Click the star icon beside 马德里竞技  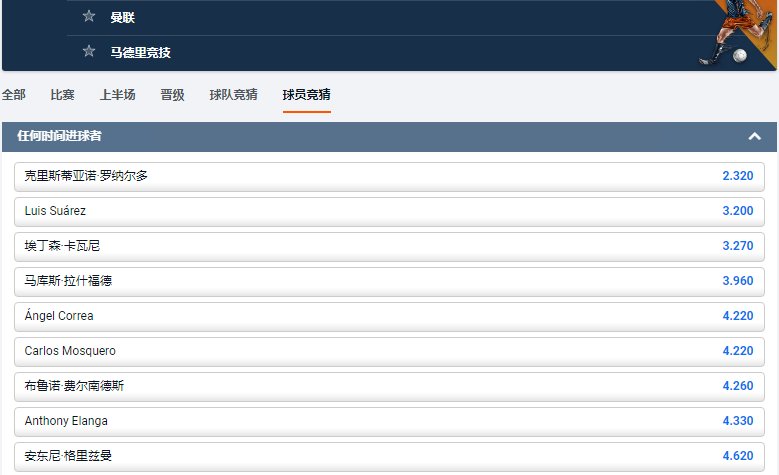pos(89,52)
